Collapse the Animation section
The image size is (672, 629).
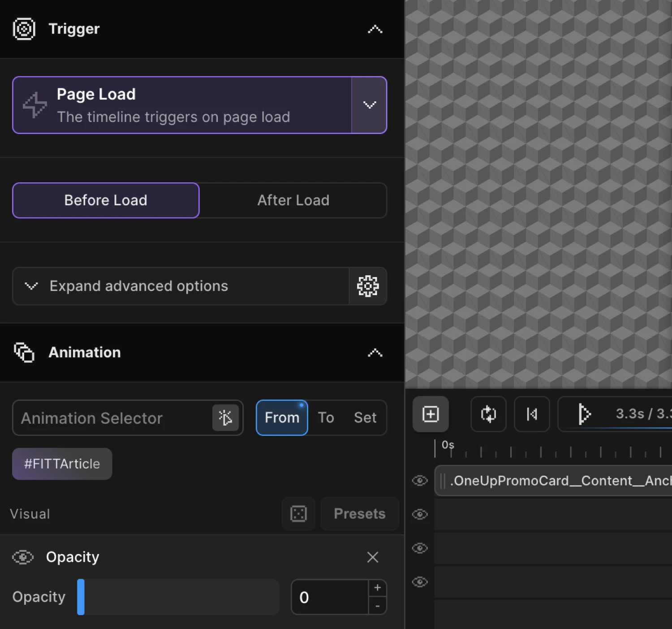tap(375, 353)
